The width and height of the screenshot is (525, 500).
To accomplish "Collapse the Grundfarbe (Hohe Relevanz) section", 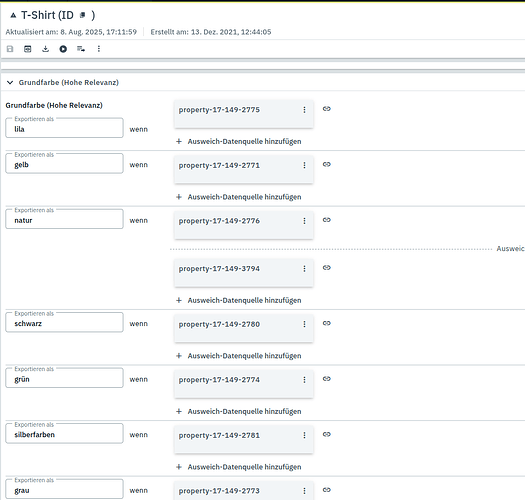I will (10, 82).
